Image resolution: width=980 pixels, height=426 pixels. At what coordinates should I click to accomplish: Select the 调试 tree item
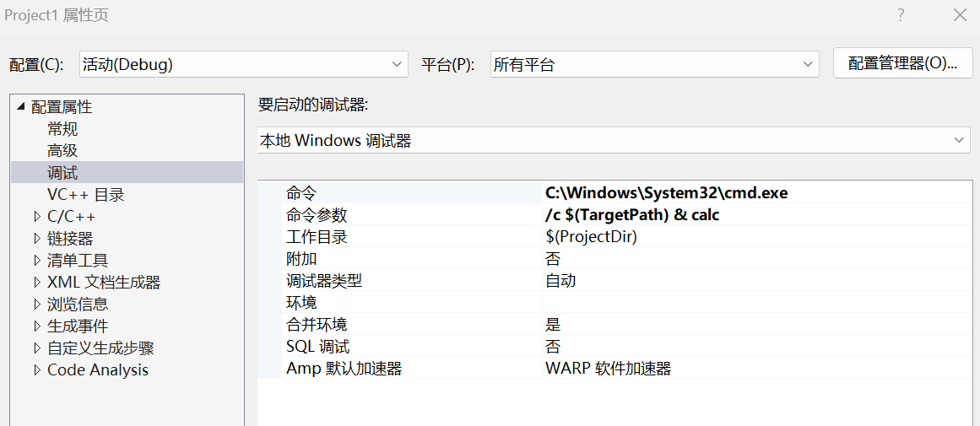[x=62, y=173]
